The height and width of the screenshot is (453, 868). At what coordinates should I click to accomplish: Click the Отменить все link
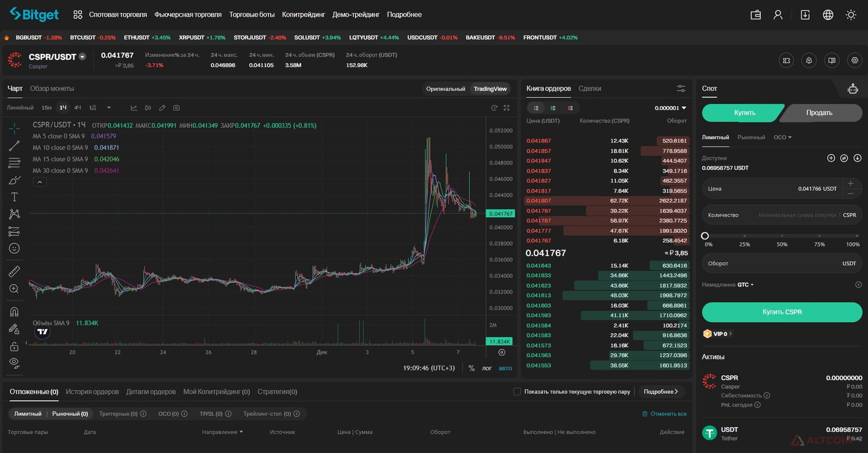[665, 414]
